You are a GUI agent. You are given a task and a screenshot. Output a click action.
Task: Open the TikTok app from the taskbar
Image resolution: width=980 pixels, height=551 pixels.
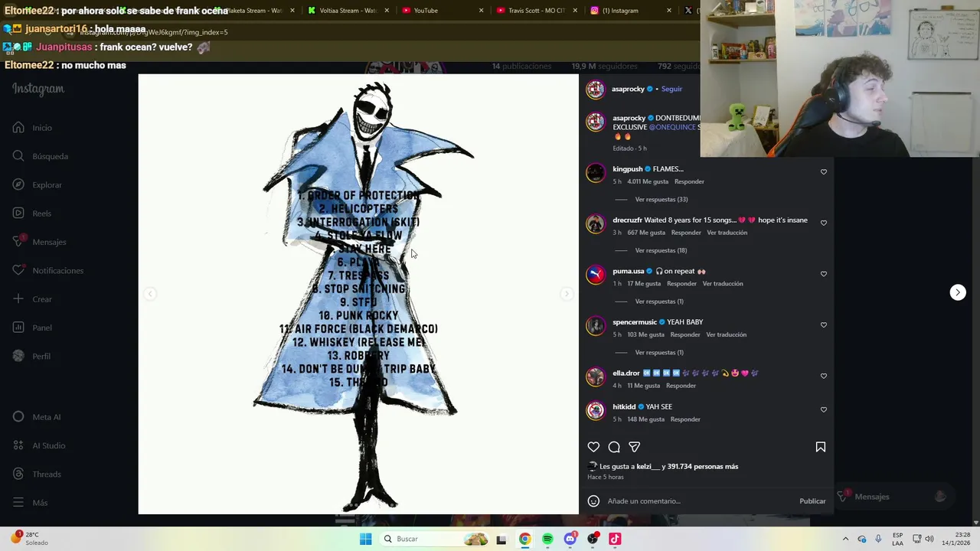(x=615, y=540)
